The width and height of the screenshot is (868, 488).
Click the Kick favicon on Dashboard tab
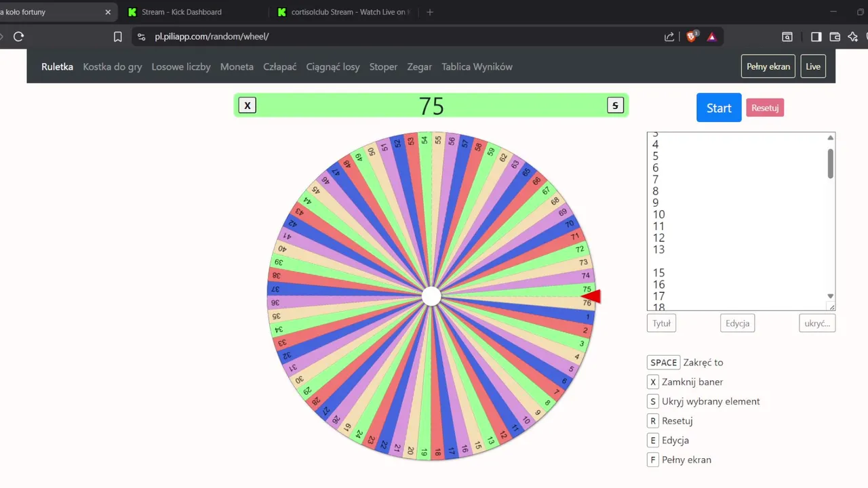(x=132, y=12)
